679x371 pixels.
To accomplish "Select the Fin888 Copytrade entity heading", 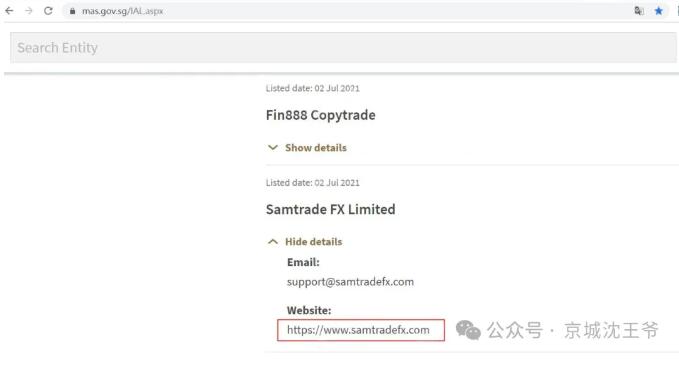I will (x=320, y=115).
